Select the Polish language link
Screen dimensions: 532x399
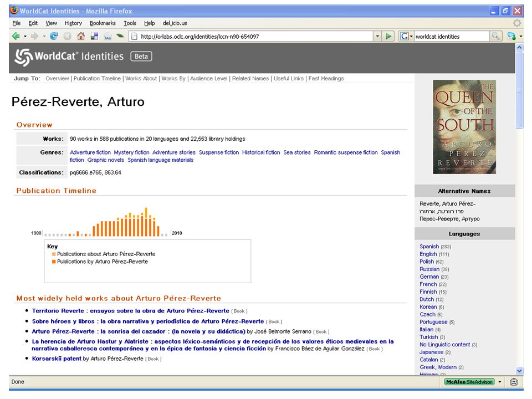click(x=427, y=262)
